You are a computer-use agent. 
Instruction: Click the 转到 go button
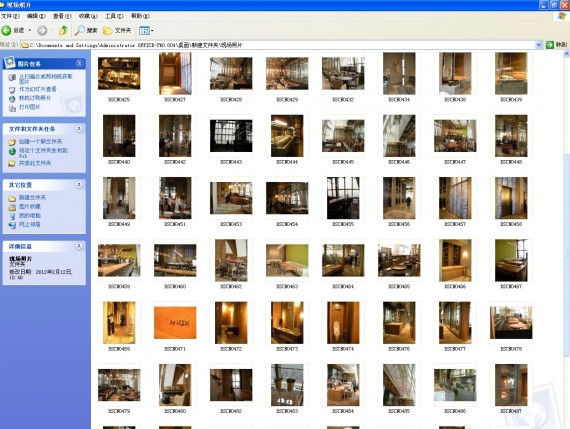[556, 45]
